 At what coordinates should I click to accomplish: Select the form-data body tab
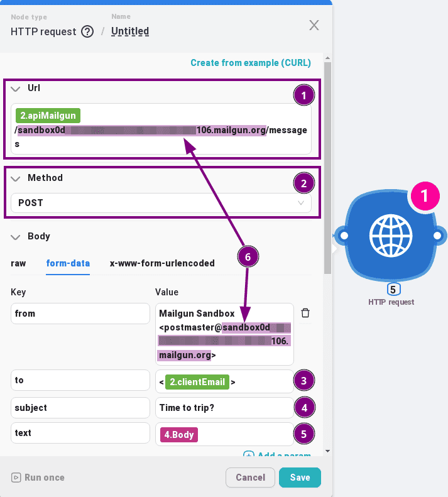(68, 263)
